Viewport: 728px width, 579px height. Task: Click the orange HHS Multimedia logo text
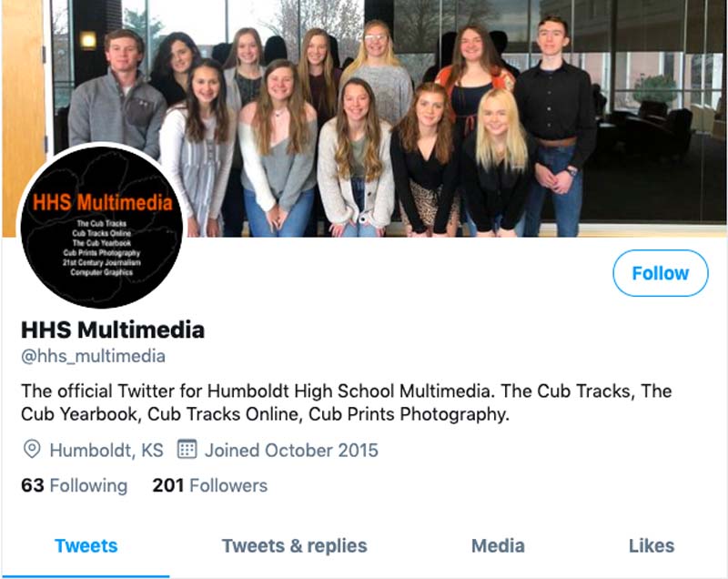(102, 203)
